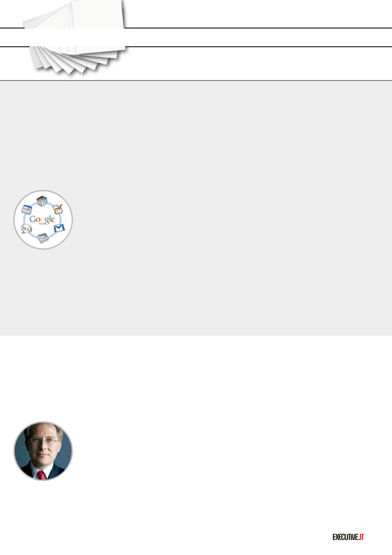Click the Google Talk speech bubble icon
The width and height of the screenshot is (392, 555).
pyautogui.click(x=27, y=229)
